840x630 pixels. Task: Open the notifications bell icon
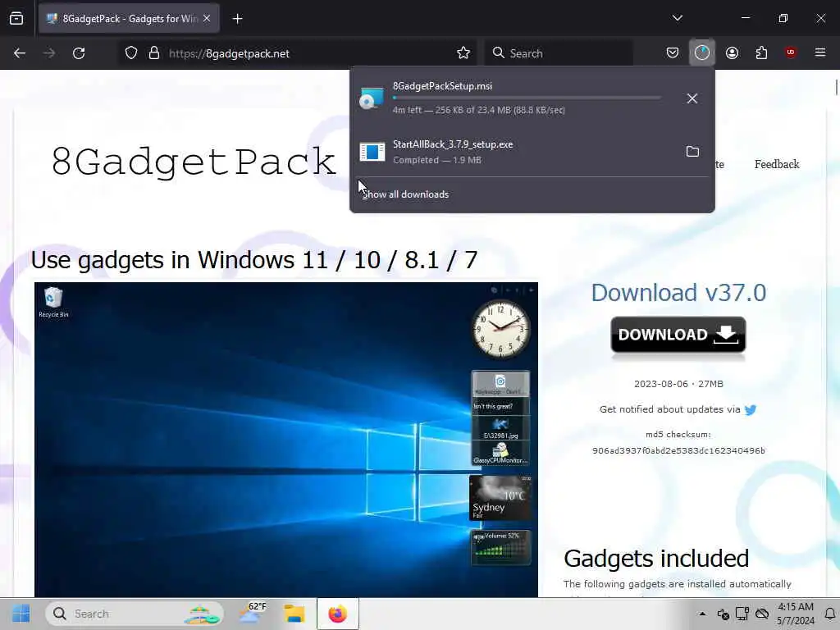830,614
